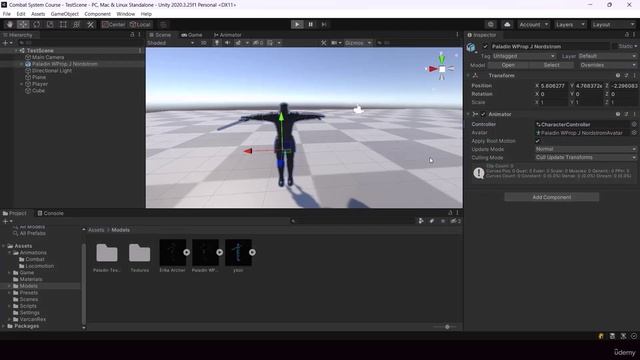Toggle Static checkbox in Inspector

tap(614, 47)
